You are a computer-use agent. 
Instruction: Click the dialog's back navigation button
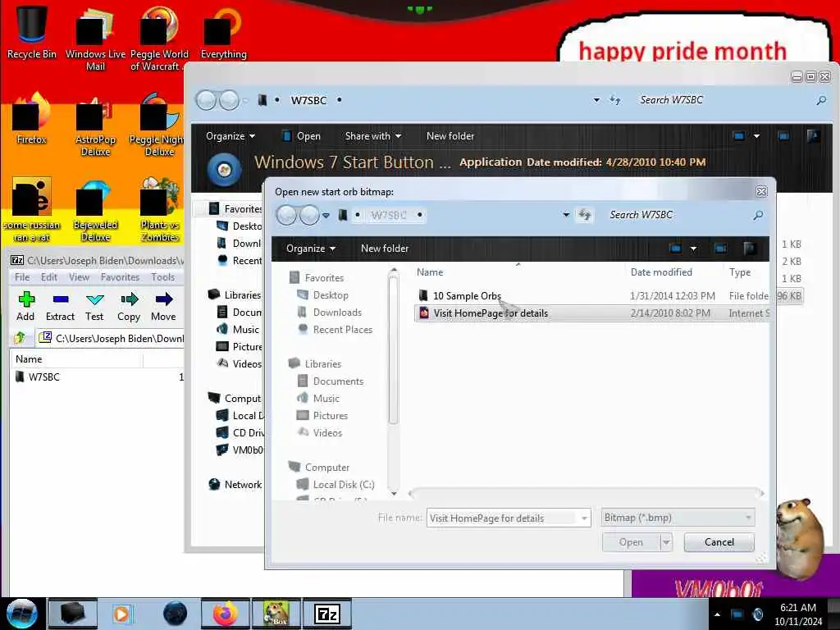[286, 216]
